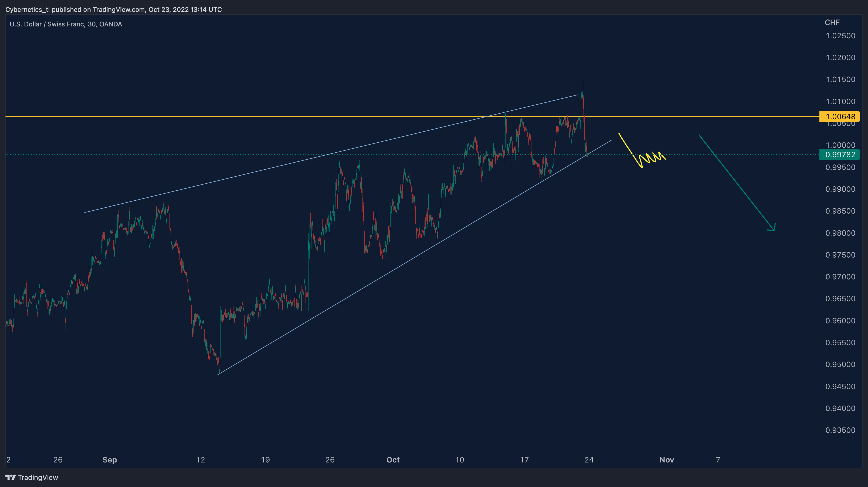Image resolution: width=868 pixels, height=487 pixels.
Task: Click the 0.97500 price axis value
Action: [x=840, y=255]
